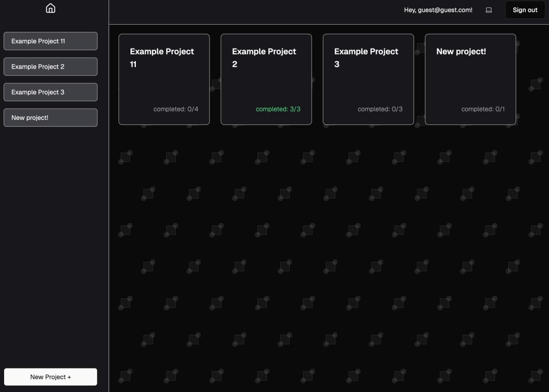This screenshot has width=549, height=392.
Task: Select New project! in sidebar
Action: tap(50, 118)
